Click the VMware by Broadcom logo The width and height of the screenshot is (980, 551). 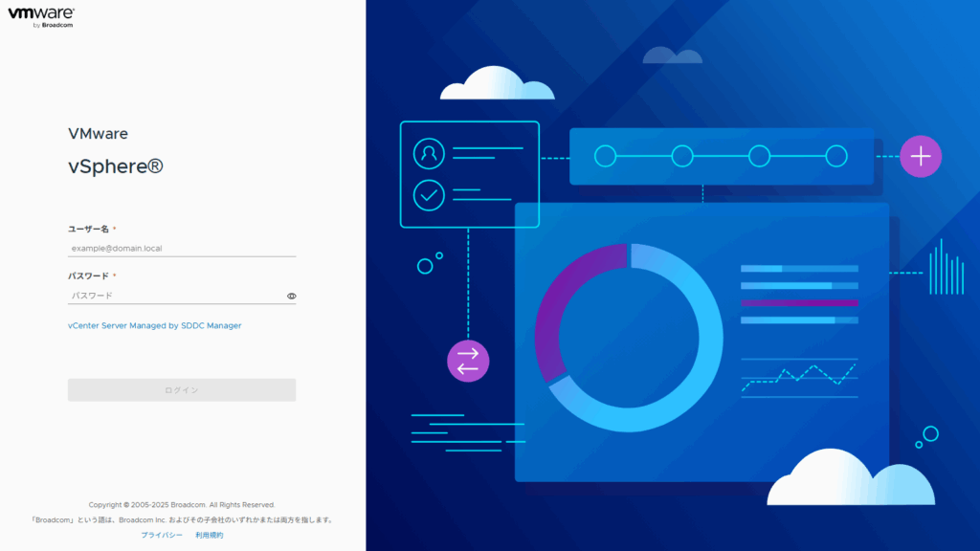tap(41, 16)
